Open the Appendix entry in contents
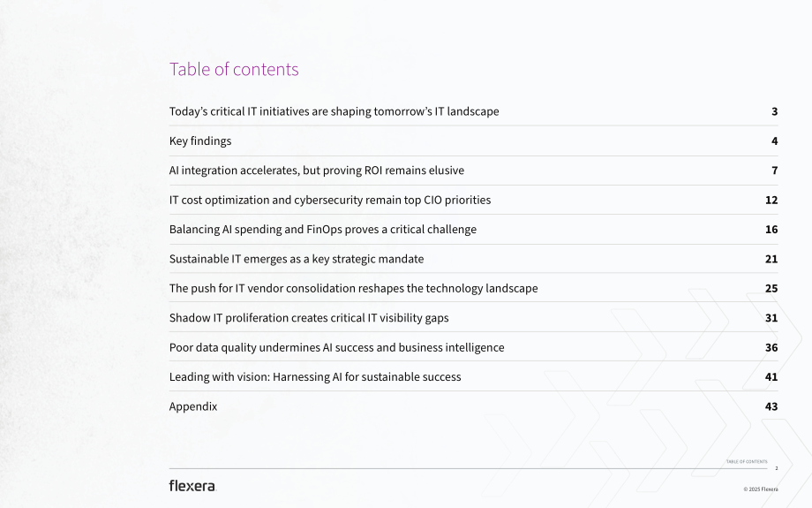This screenshot has height=508, width=812. (193, 406)
